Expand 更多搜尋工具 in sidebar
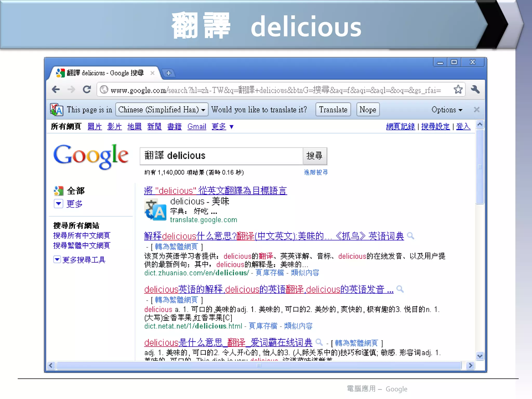 coord(79,260)
